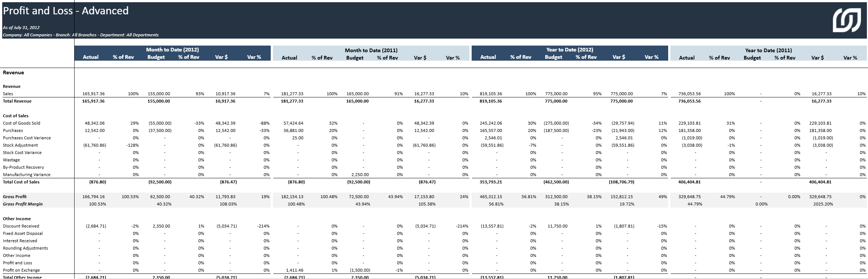The image size is (868, 279).
Task: Click the "Profit and Loss - Advanced" title
Action: [66, 11]
